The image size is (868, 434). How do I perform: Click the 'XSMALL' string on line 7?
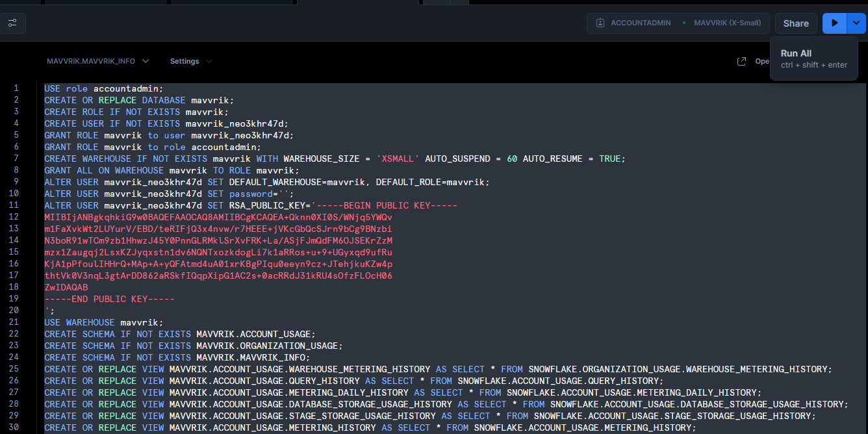pyautogui.click(x=400, y=159)
